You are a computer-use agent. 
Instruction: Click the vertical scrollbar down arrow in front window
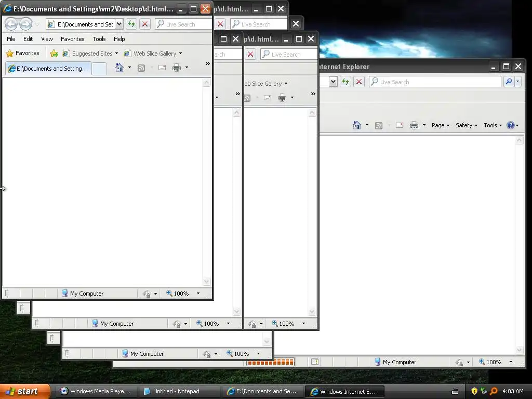(207, 282)
